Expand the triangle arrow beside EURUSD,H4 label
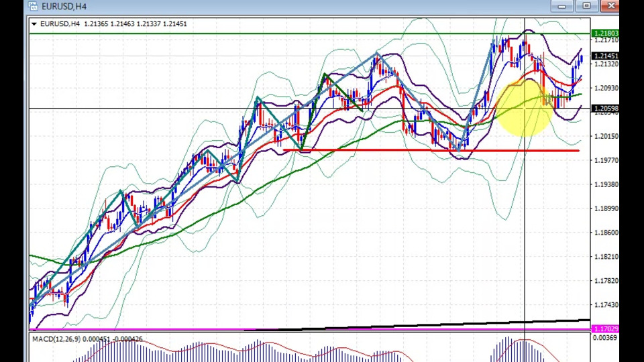 point(34,24)
